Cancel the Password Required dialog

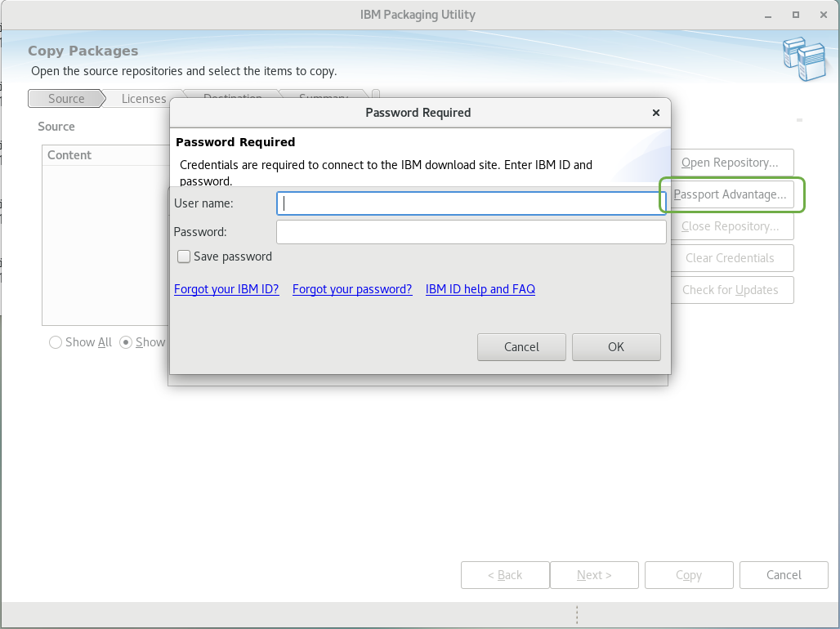[x=521, y=347]
